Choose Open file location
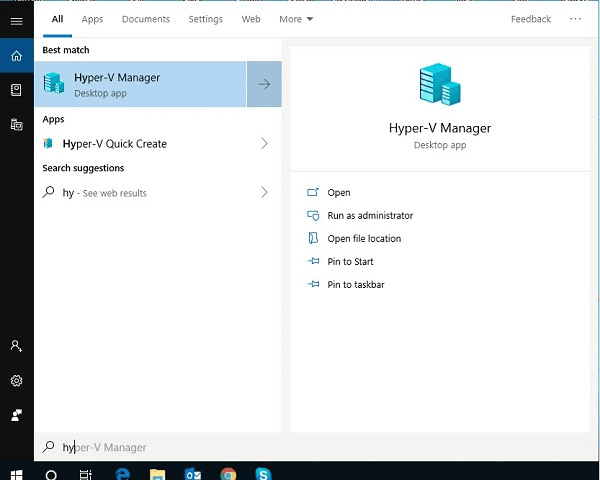This screenshot has width=600, height=480. point(364,238)
